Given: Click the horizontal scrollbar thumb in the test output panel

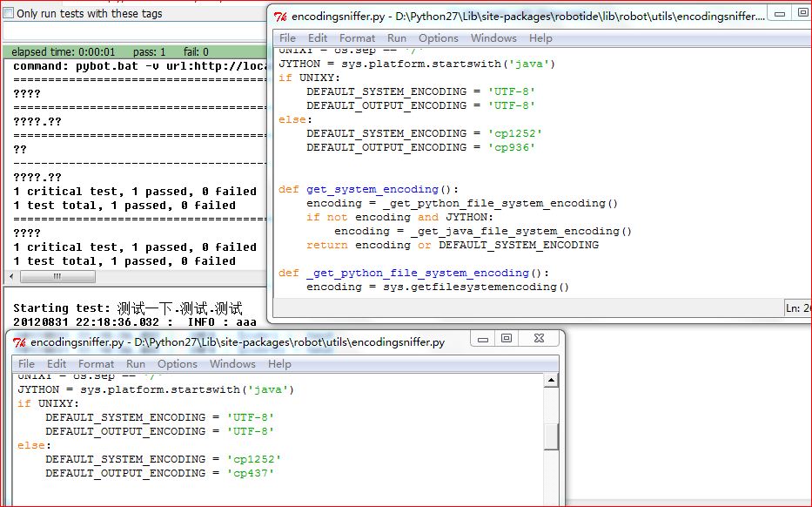Looking at the screenshot, I should 58,276.
